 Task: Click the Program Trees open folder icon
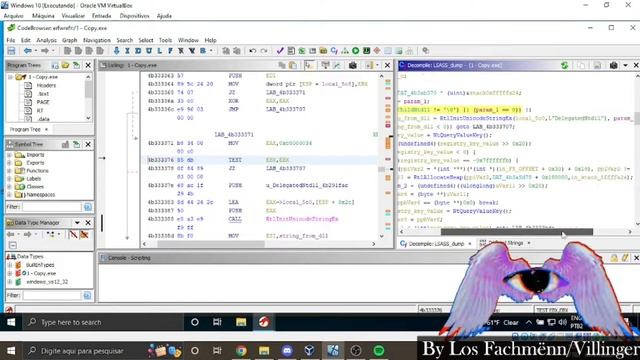pos(65,65)
